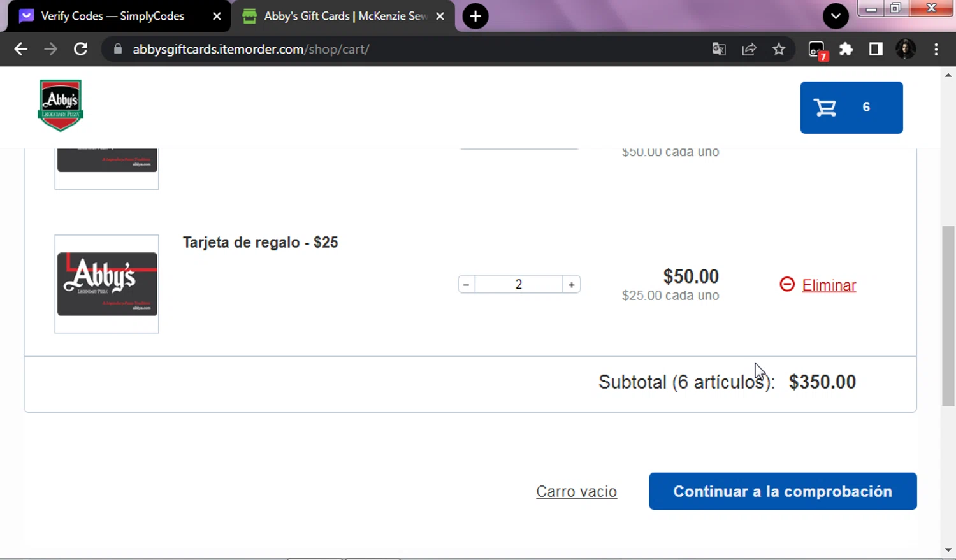Click the Subtotal (6 artículos) label
This screenshot has width=956, height=560.
[x=686, y=382]
